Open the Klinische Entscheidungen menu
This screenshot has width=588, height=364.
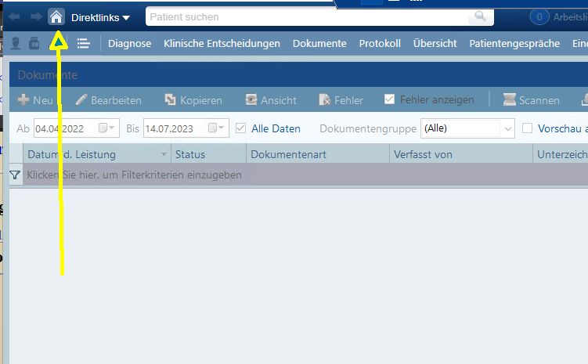click(x=222, y=44)
